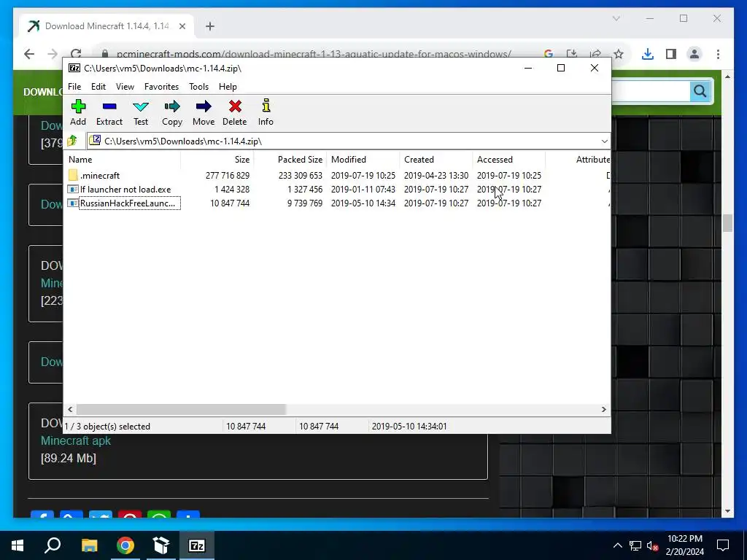The width and height of the screenshot is (747, 560).
Task: Bookmark this page with star icon
Action: pos(619,54)
